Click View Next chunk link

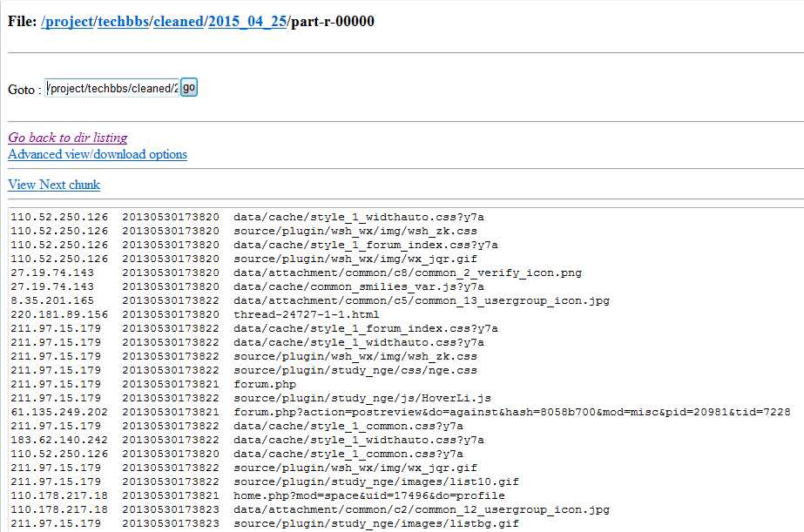54,185
